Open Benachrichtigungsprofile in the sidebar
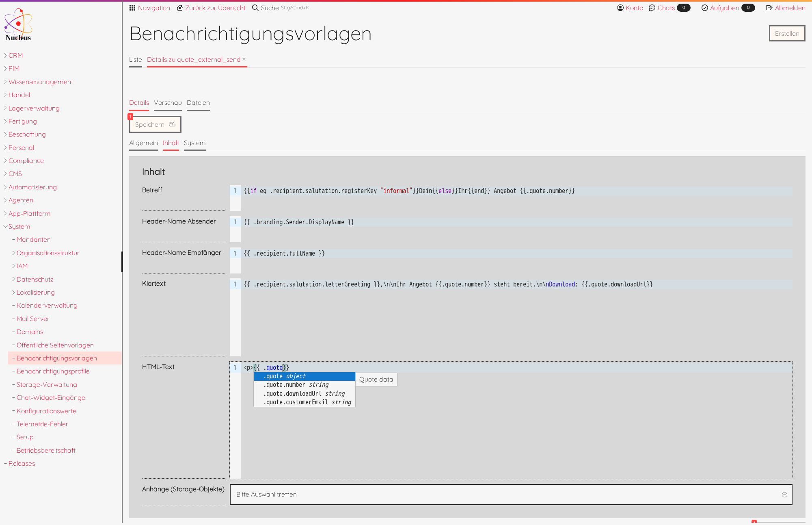 coord(53,371)
